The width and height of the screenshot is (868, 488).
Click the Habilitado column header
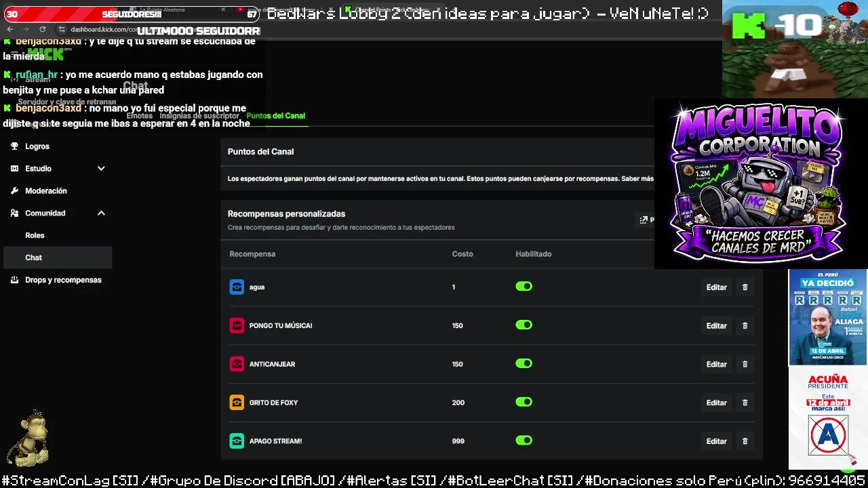(534, 254)
